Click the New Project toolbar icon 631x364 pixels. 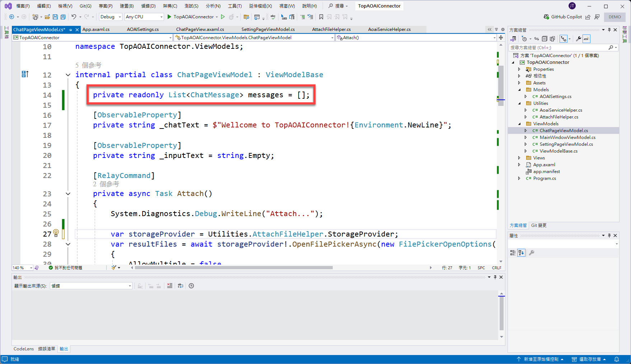(35, 17)
